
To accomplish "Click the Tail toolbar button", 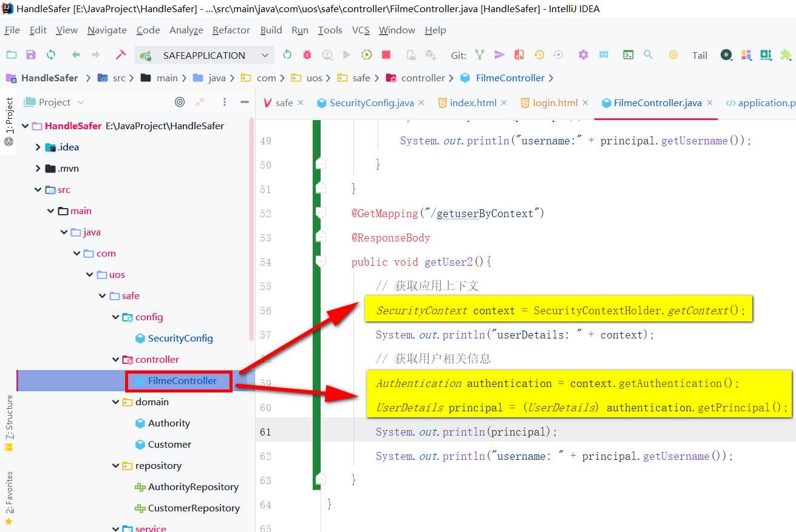I will (699, 55).
